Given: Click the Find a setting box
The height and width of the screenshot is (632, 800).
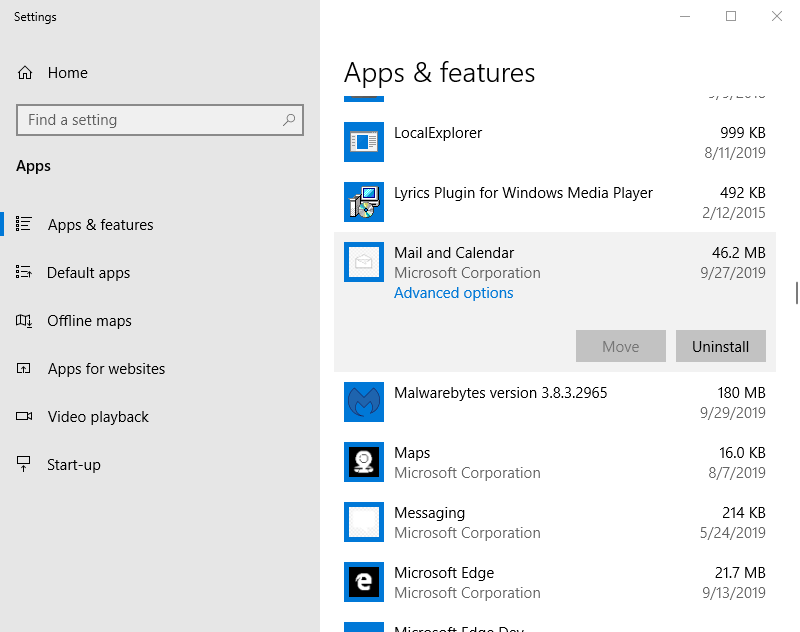Looking at the screenshot, I should pyautogui.click(x=160, y=120).
